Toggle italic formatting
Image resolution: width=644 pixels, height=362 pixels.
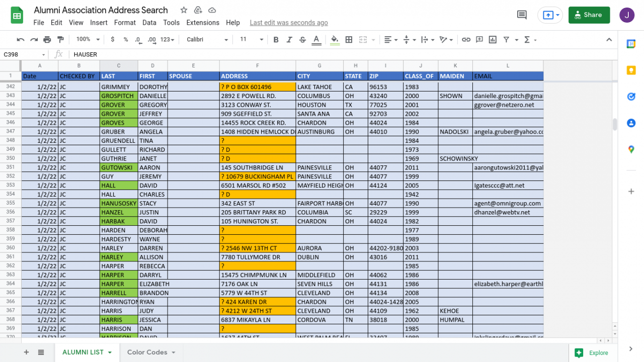289,40
